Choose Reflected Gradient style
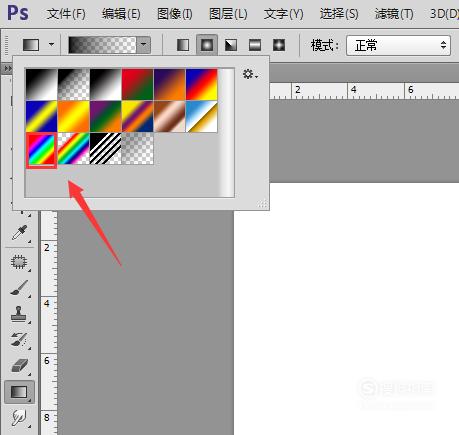The width and height of the screenshot is (459, 435). point(255,45)
